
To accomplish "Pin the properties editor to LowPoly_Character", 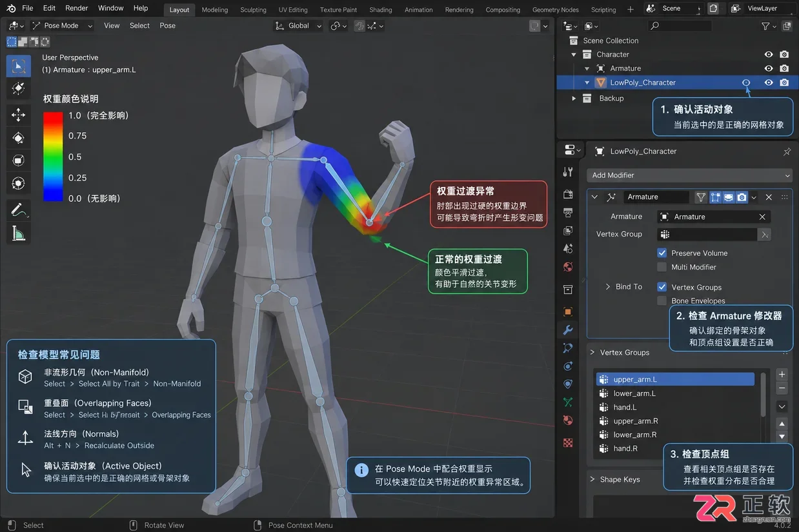I will [787, 152].
